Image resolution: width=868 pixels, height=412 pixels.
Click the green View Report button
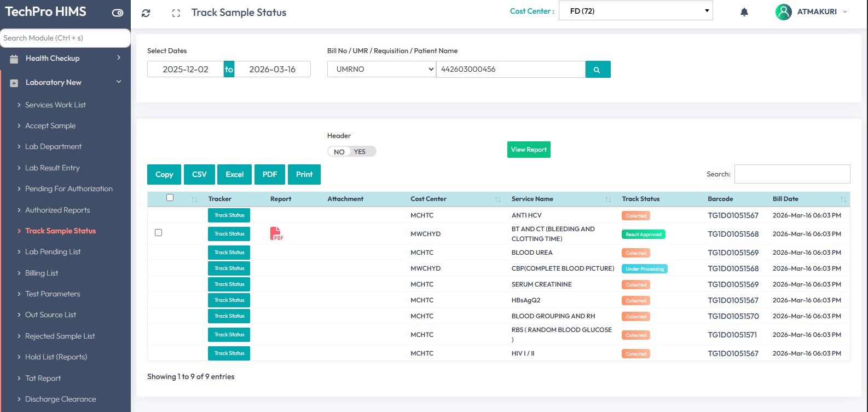tap(528, 150)
